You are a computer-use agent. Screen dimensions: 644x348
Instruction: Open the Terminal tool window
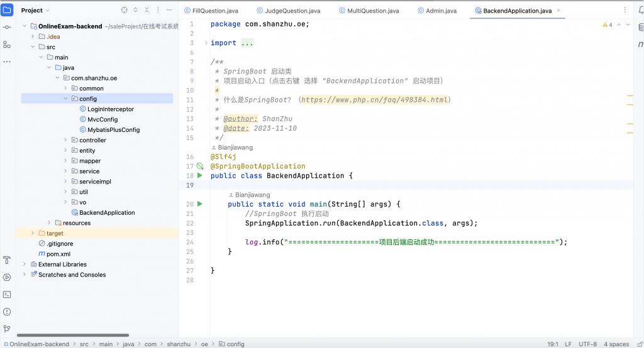coord(7,294)
